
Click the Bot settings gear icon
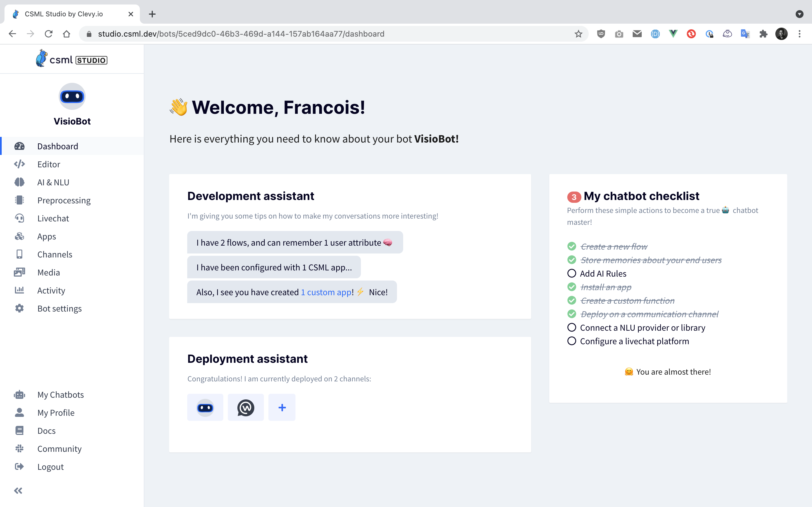click(x=19, y=308)
